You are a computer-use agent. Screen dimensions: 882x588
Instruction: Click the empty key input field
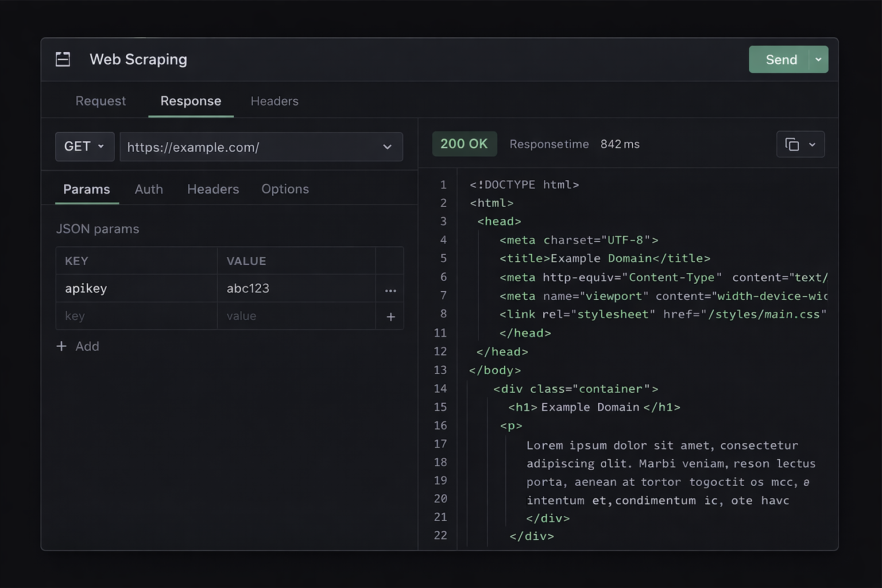point(136,316)
